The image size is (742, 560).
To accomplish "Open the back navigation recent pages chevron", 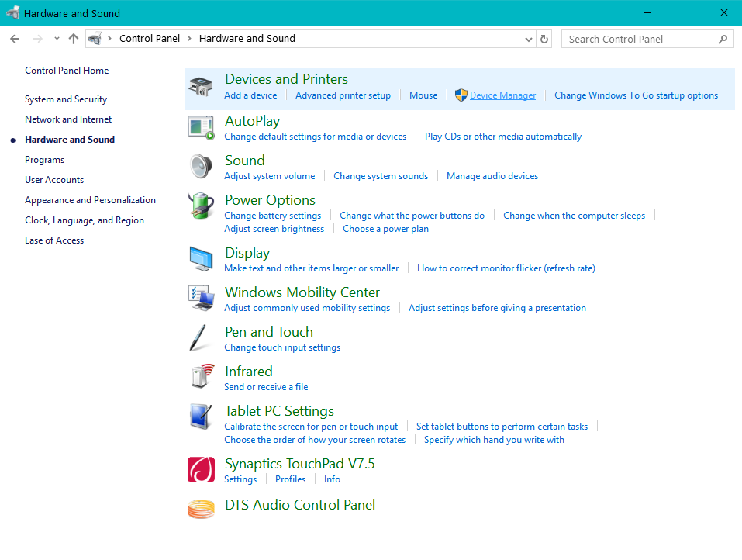I will click(x=56, y=38).
